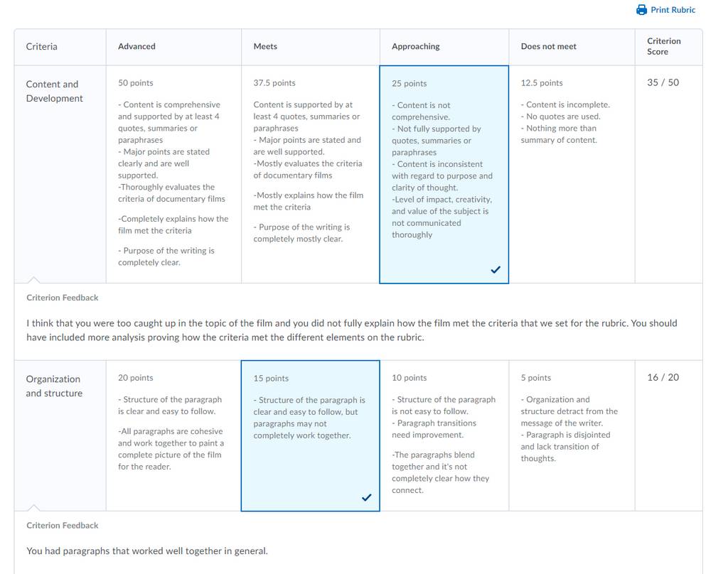Viewport: 728px width, 574px height.
Task: Select Advanced 50 points level cell
Action: pos(173,175)
